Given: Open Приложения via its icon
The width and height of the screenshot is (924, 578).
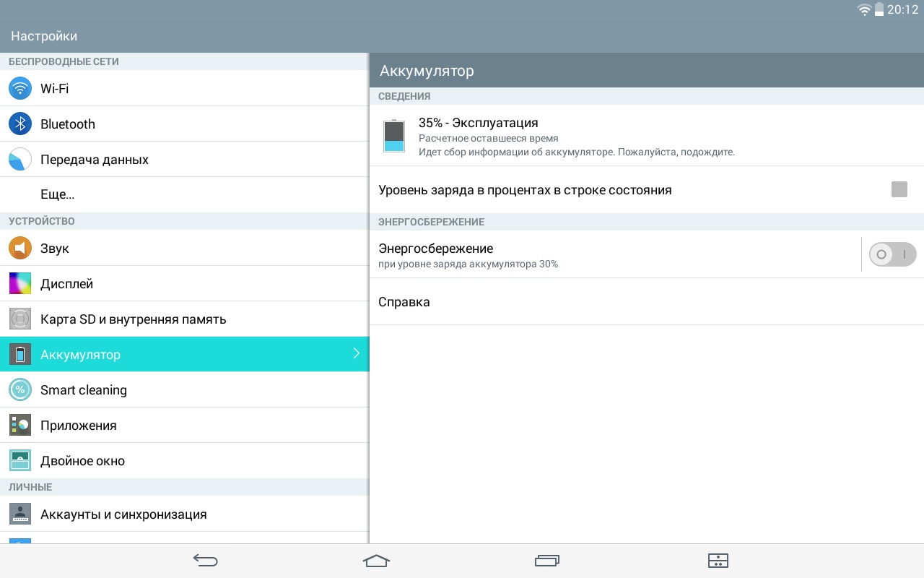Looking at the screenshot, I should [x=20, y=426].
